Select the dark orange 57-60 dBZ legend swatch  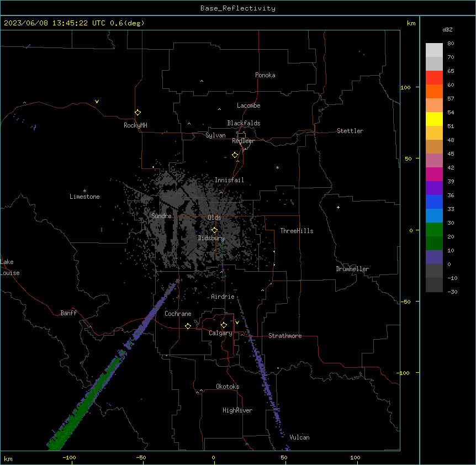point(434,91)
